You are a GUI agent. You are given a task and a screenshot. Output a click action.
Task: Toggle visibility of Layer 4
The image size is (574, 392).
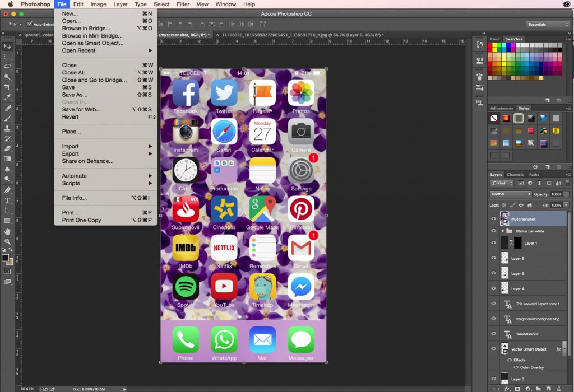pyautogui.click(x=493, y=288)
